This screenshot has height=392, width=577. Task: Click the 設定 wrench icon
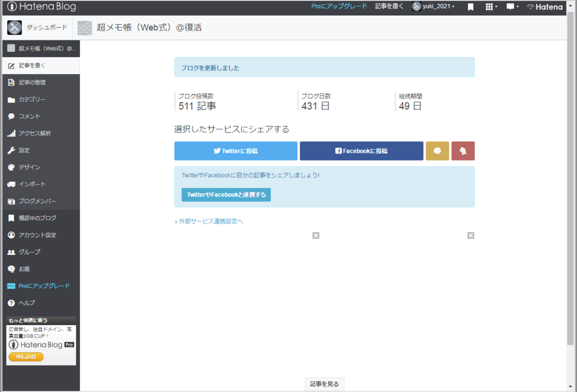(x=11, y=150)
